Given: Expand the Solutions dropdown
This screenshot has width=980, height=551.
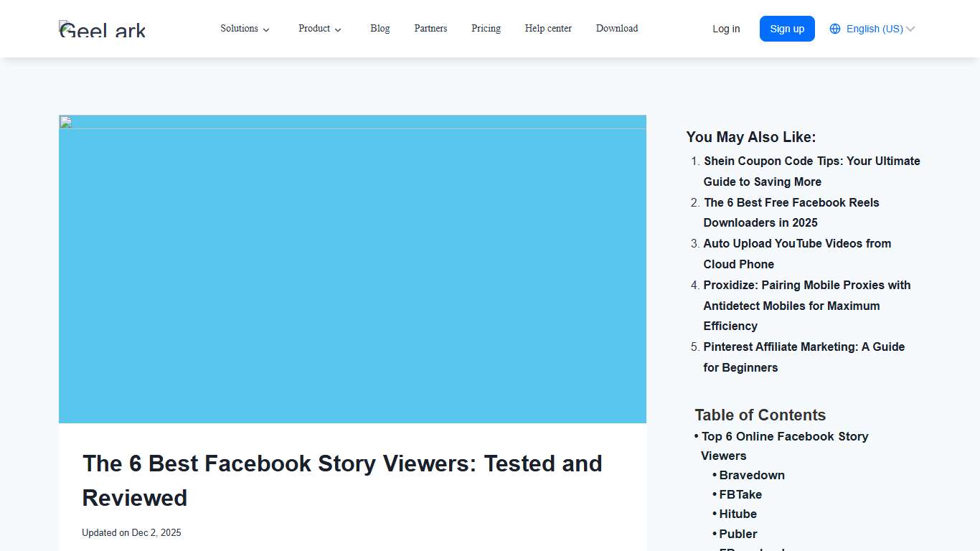Looking at the screenshot, I should (245, 29).
